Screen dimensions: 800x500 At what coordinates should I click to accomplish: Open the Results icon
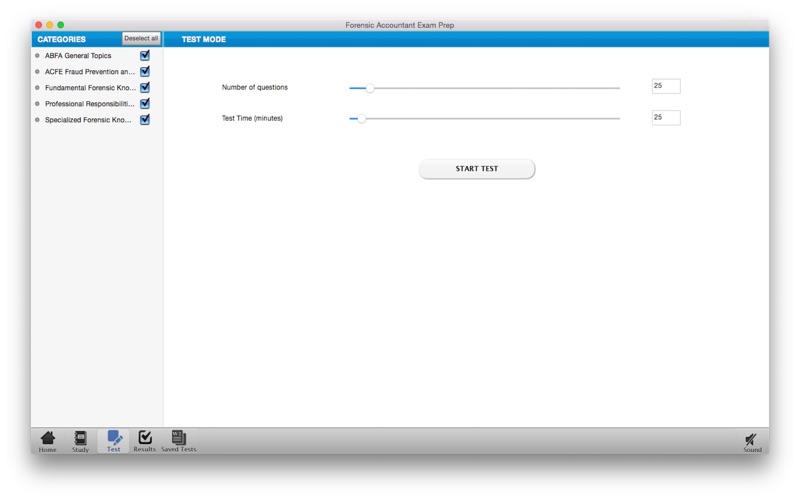coord(144,441)
